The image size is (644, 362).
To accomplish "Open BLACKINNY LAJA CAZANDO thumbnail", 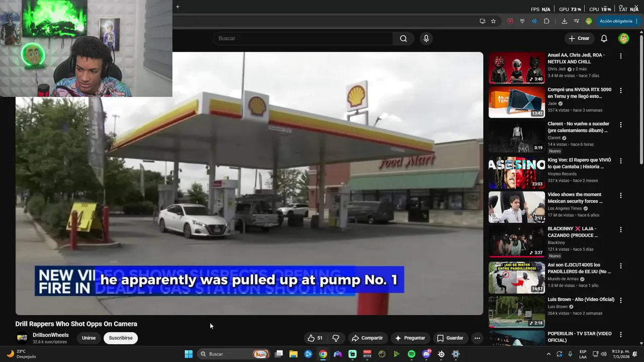I will [517, 241].
